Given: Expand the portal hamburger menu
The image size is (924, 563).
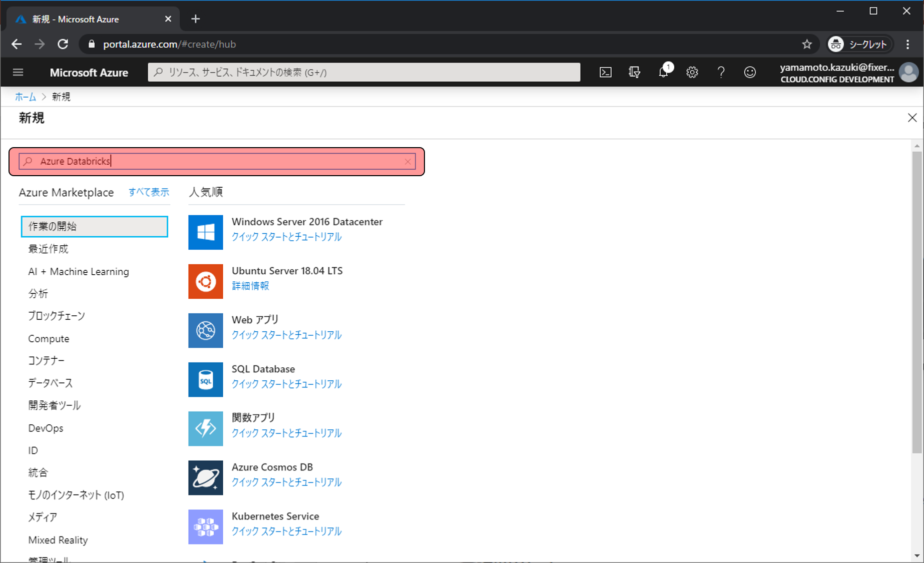Looking at the screenshot, I should [x=18, y=73].
